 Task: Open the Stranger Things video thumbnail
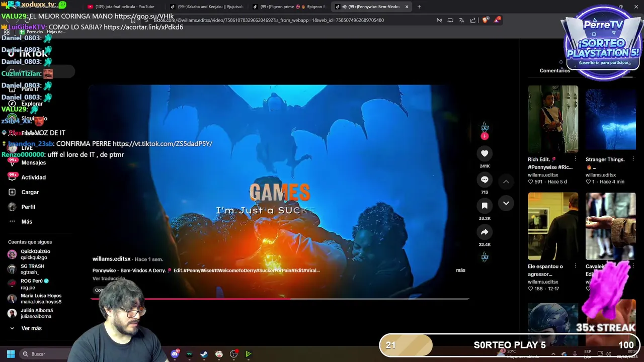[610, 119]
